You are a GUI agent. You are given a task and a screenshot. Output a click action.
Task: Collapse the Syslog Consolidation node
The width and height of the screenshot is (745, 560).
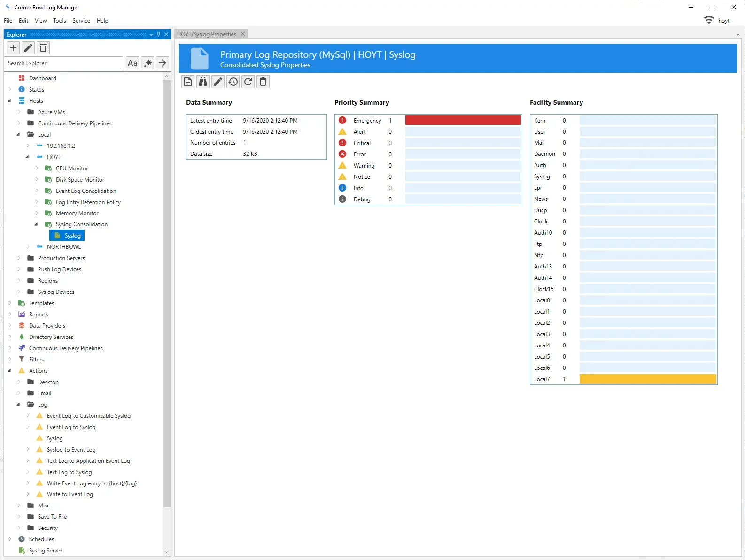click(36, 224)
